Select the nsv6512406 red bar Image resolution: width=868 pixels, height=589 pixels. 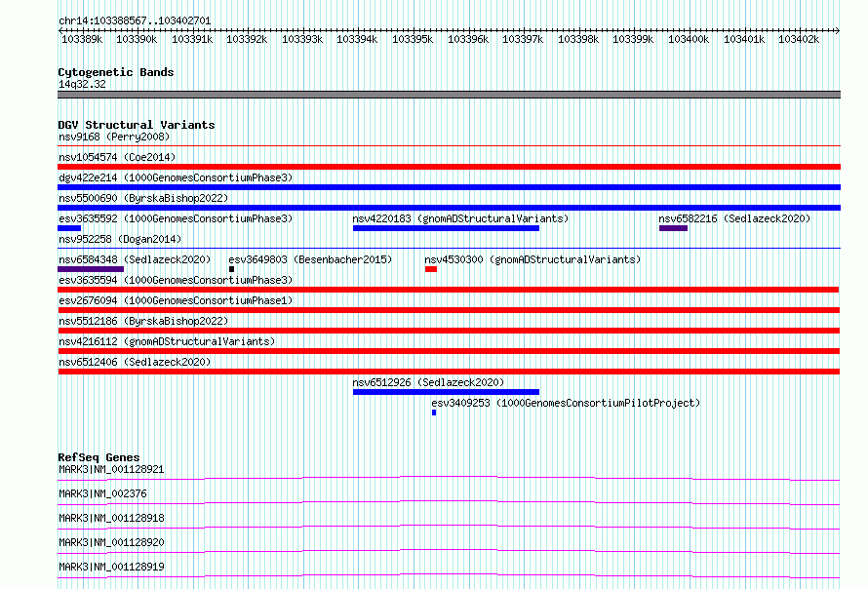tap(449, 372)
